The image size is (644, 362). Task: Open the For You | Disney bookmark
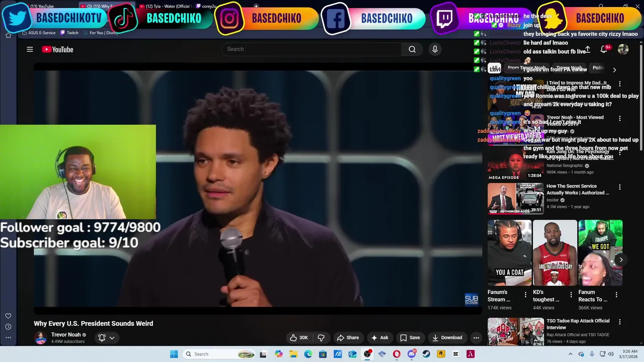[101, 33]
